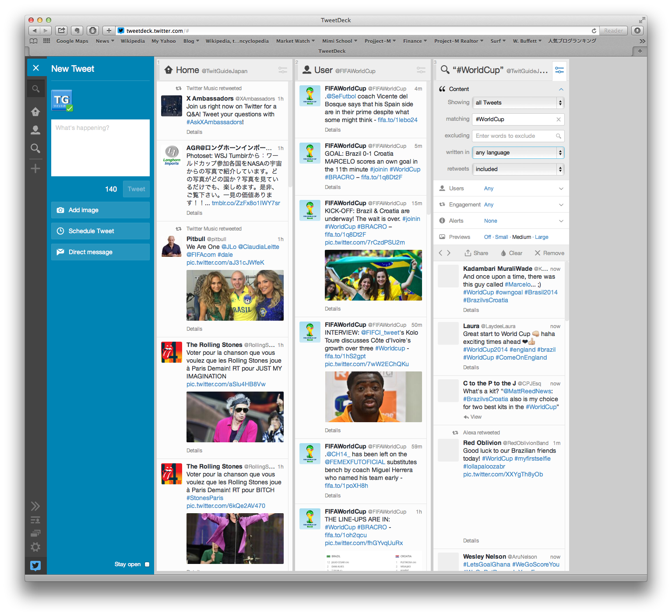Open Safari Top Sites grid icon

[x=46, y=41]
